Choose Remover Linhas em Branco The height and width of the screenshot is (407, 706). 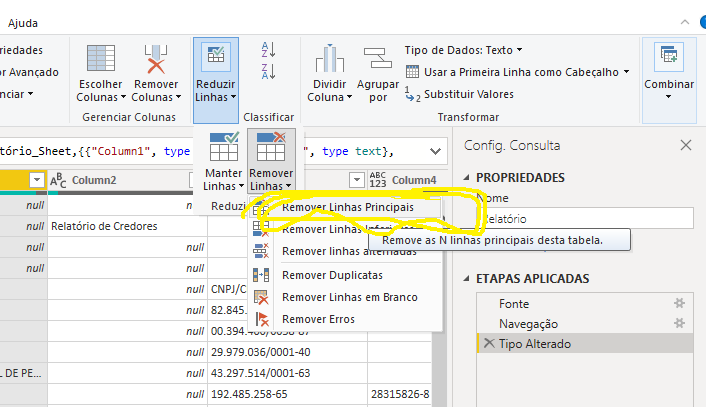tap(350, 297)
